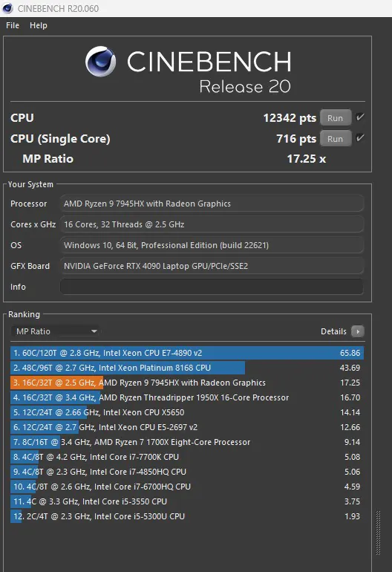Select ranking row AMD Ryzen 7 1700X

(x=187, y=442)
